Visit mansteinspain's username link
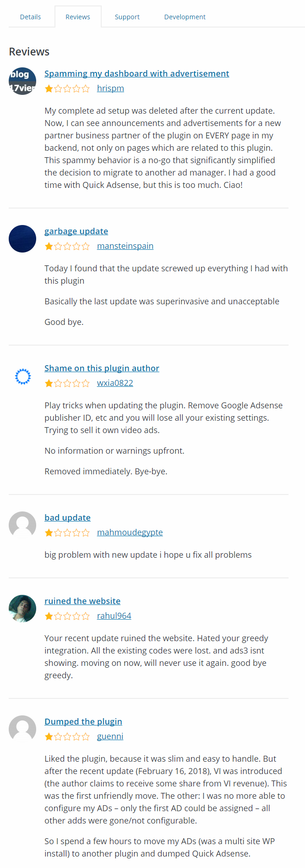 [125, 246]
